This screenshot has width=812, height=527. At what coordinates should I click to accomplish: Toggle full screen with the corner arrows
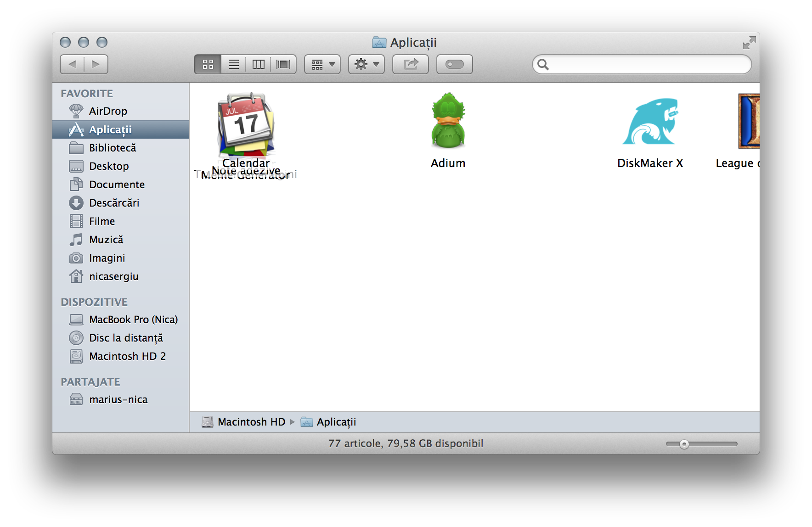click(x=749, y=43)
